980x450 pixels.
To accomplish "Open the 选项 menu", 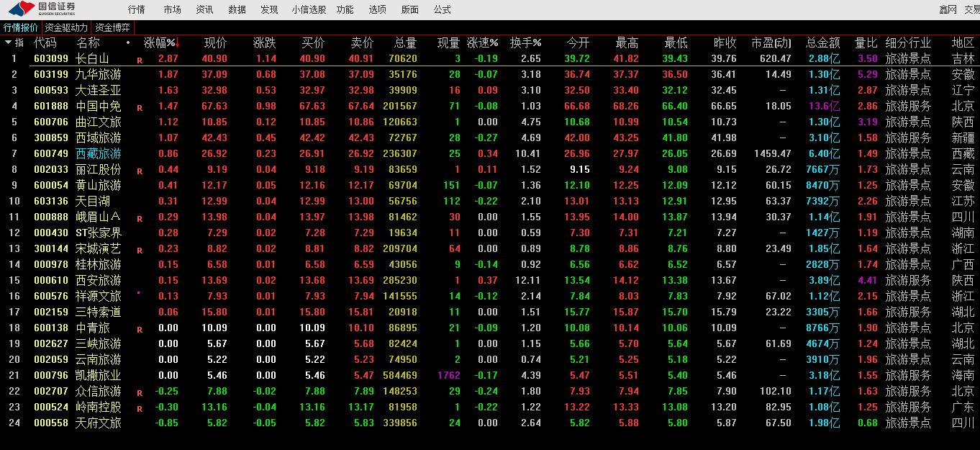I will [x=377, y=9].
